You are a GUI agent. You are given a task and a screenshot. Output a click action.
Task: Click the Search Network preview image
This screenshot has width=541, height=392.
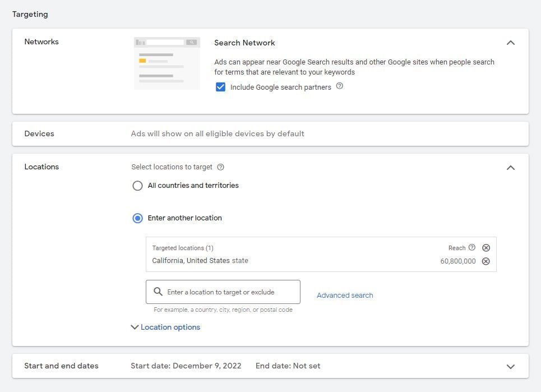(167, 62)
